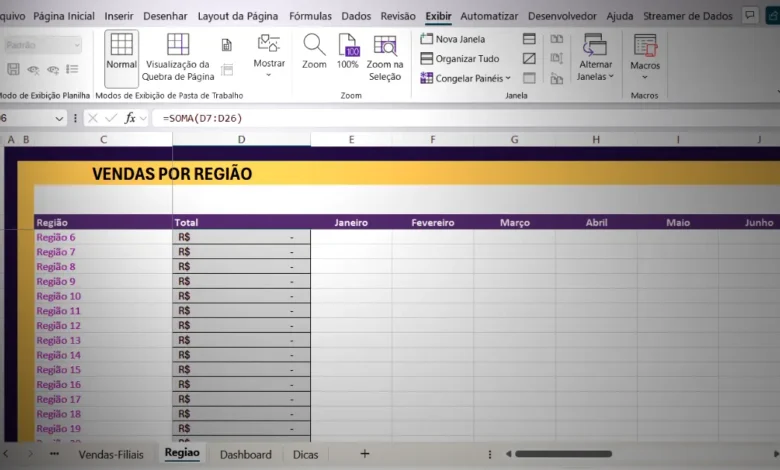Navigate to previous sheet tab arrow
Image resolution: width=780 pixels, height=470 pixels.
(x=6, y=454)
